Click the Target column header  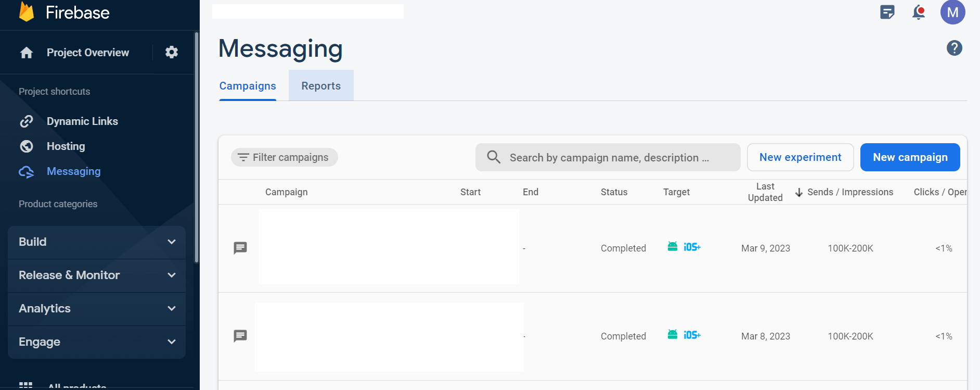[676, 192]
